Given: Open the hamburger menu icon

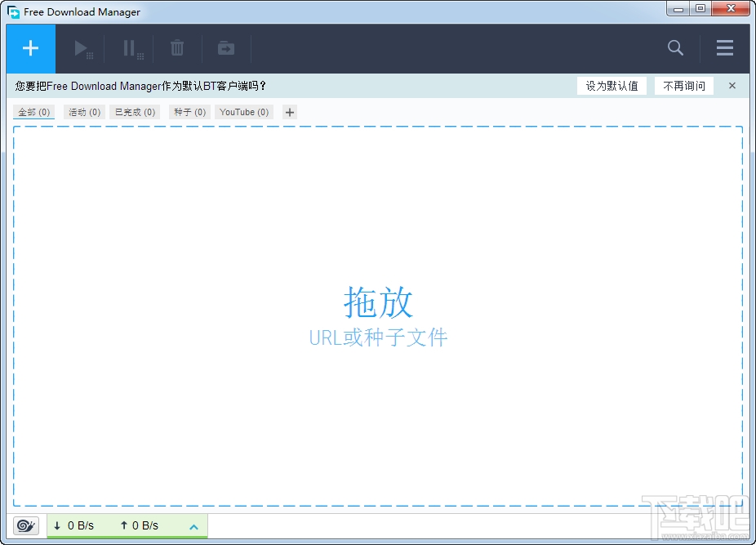Looking at the screenshot, I should click(x=724, y=48).
